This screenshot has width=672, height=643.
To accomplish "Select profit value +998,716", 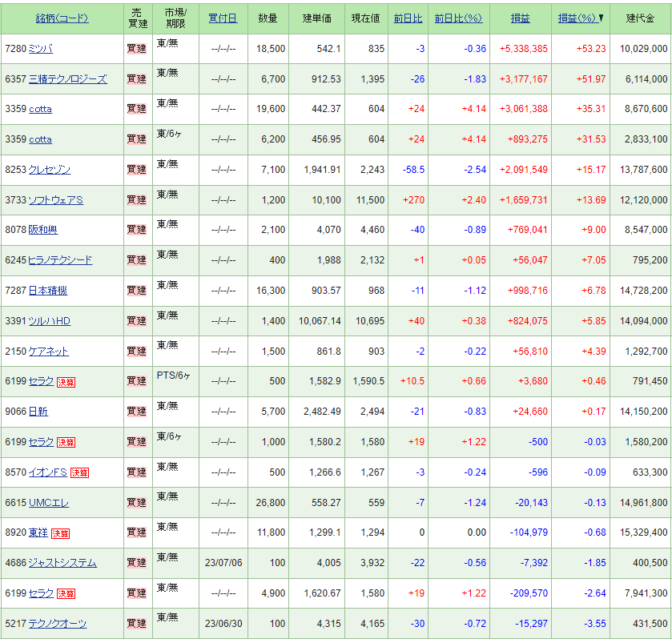I will pos(528,291).
